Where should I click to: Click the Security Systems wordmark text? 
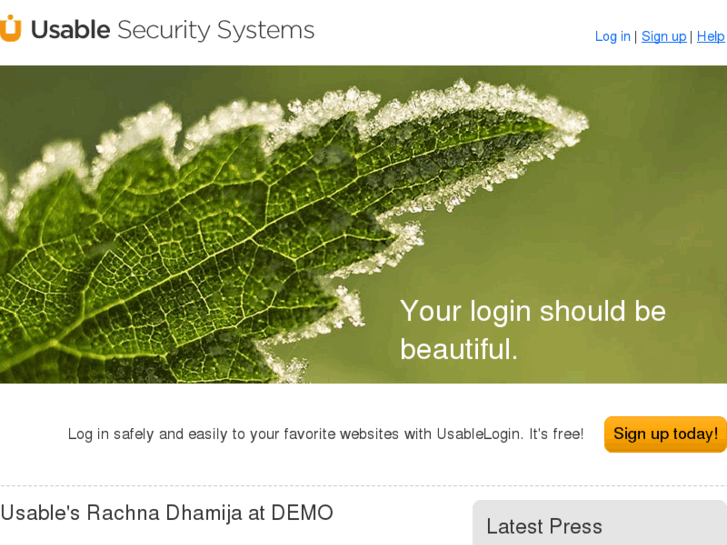(x=216, y=31)
